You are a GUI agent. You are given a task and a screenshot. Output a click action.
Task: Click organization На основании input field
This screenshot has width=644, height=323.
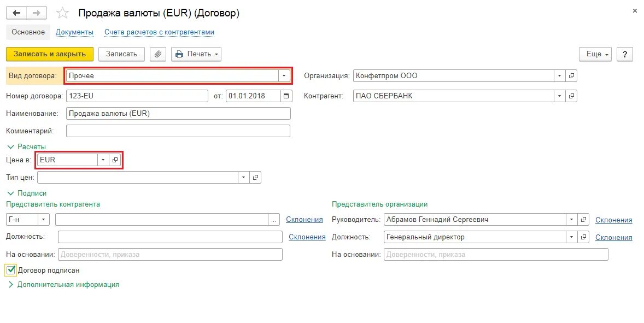pyautogui.click(x=496, y=255)
